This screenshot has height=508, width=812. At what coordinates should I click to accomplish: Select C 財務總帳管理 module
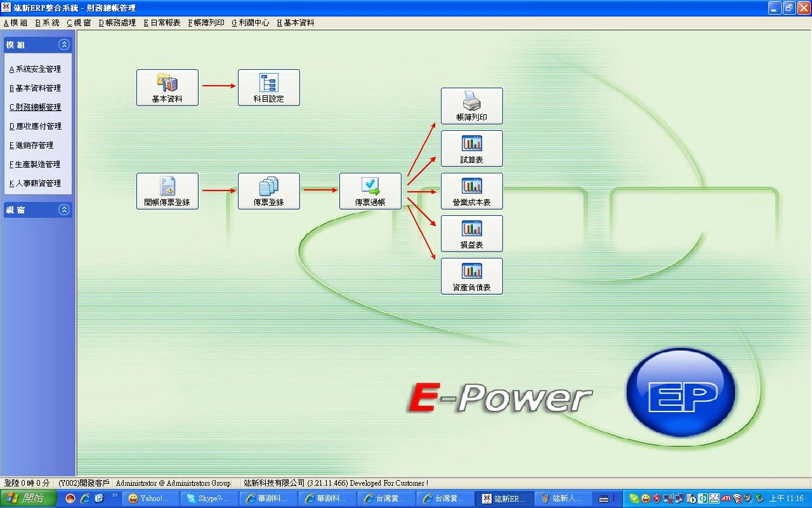36,107
